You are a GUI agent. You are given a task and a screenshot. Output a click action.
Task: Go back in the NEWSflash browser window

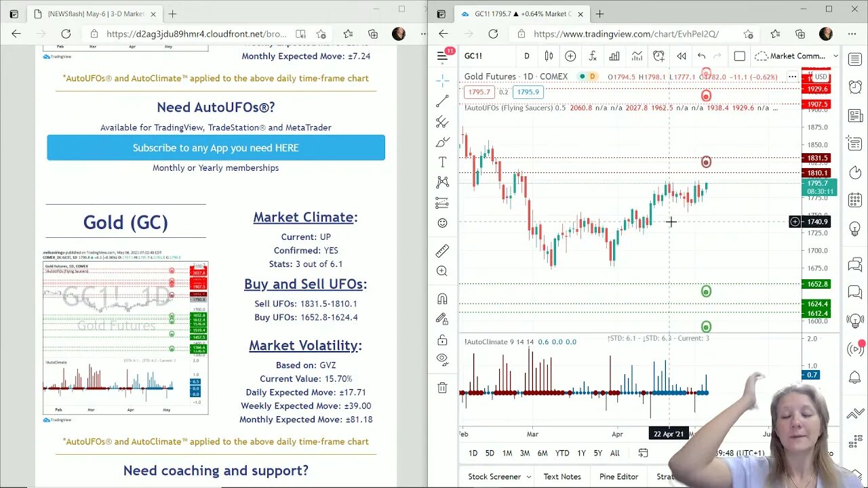pos(16,34)
